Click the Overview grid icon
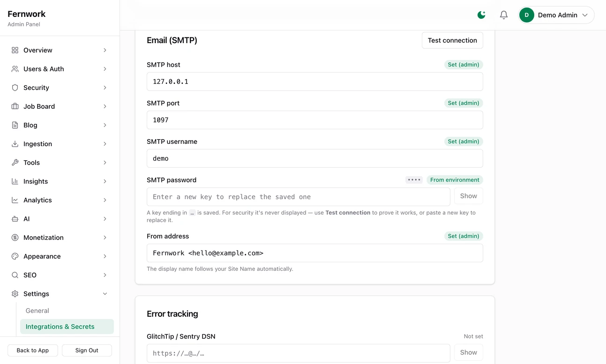Screen dimensions: 606x364 [15, 50]
